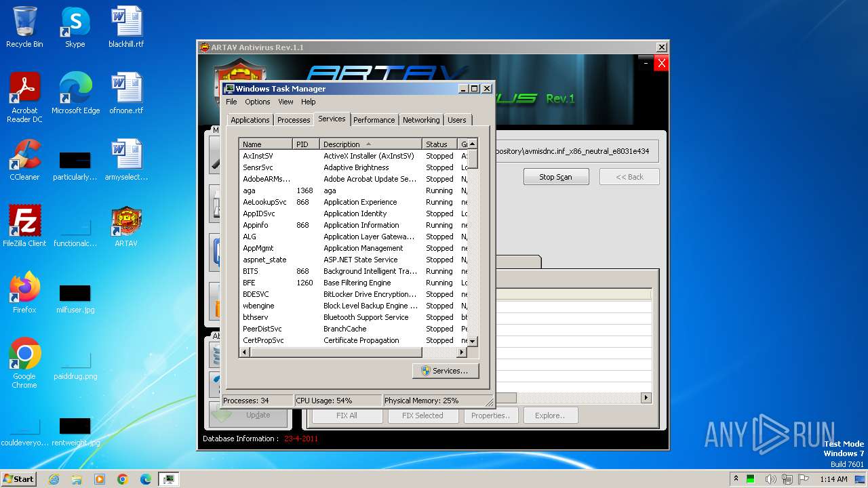868x488 pixels.
Task: Click the Edge taskbar icon
Action: [146, 479]
